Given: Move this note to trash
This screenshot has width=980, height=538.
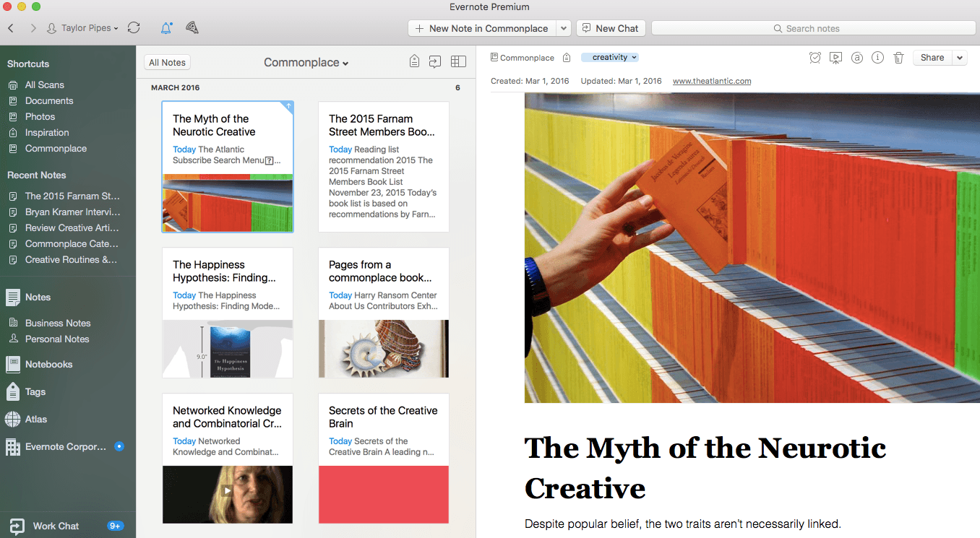Looking at the screenshot, I should coord(898,58).
